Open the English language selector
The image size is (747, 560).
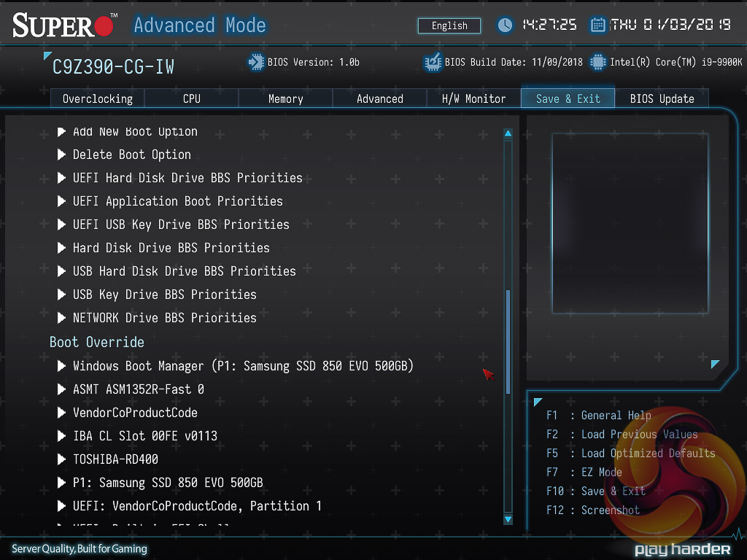(x=449, y=26)
